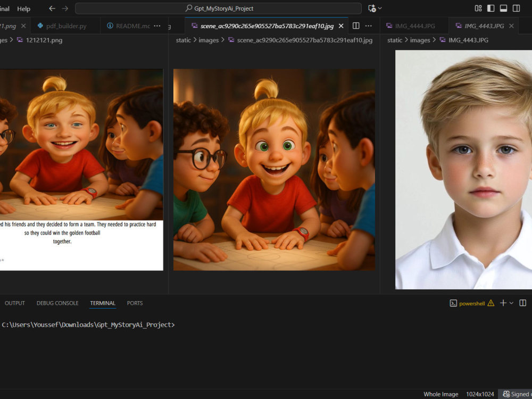532x399 pixels.
Task: Open the Gpt_MyStoryAi_Project search box
Action: click(218, 9)
